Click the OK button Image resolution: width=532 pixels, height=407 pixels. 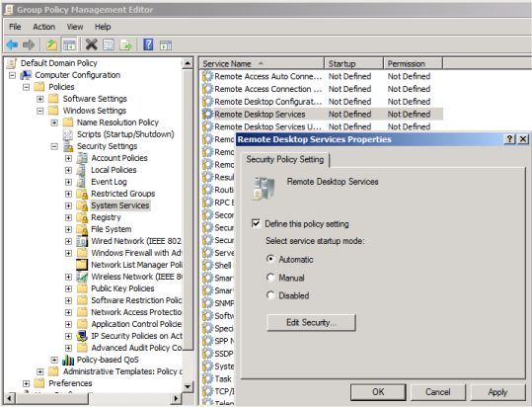pos(378,392)
